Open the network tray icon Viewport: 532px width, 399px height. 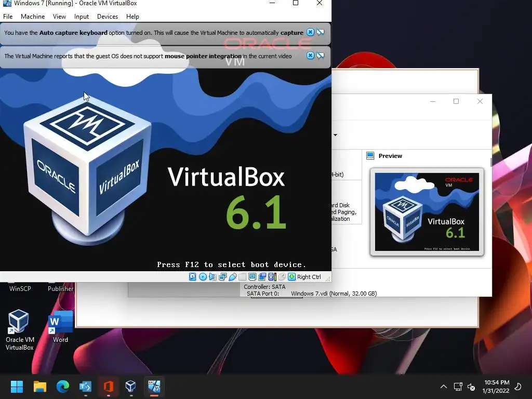coord(458,387)
